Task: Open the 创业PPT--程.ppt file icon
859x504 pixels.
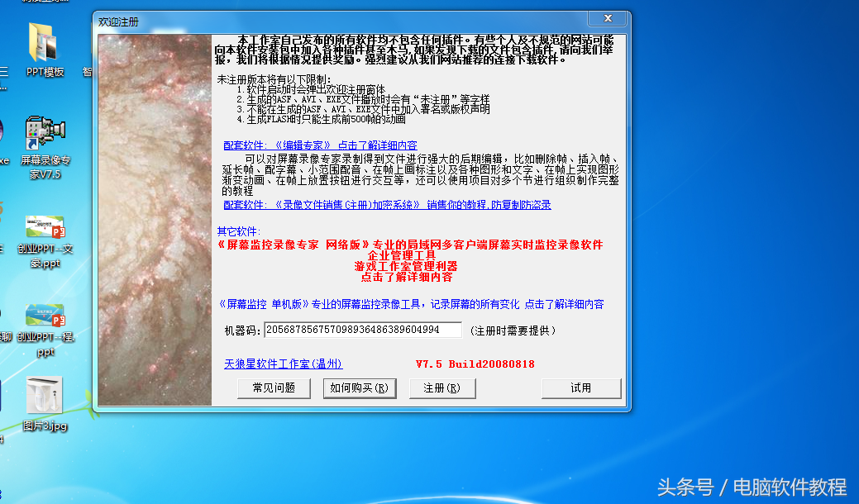Action: (45, 330)
